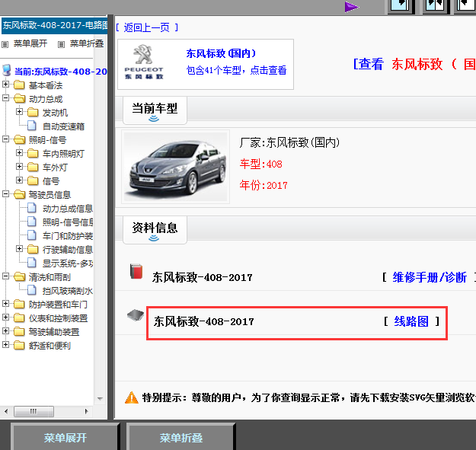476x450 pixels.
Task: Click the 仪表和控制装置 folder icon
Action: pos(19,318)
